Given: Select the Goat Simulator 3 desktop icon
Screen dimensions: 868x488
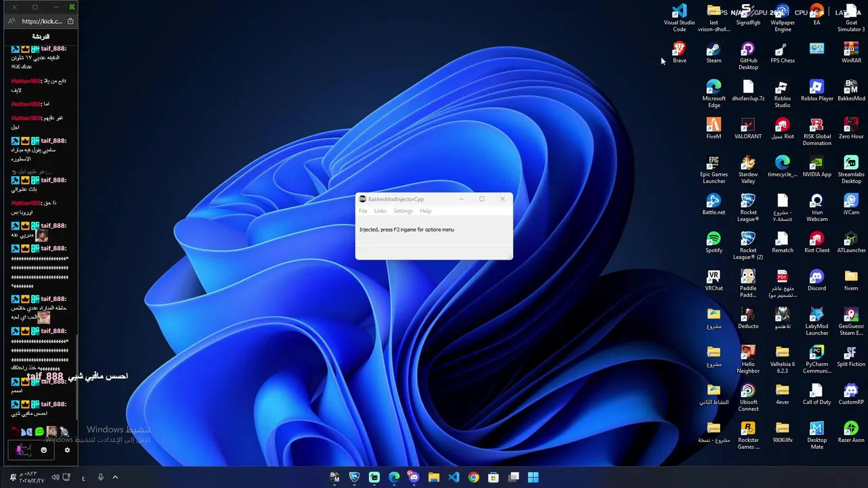Looking at the screenshot, I should tap(851, 18).
